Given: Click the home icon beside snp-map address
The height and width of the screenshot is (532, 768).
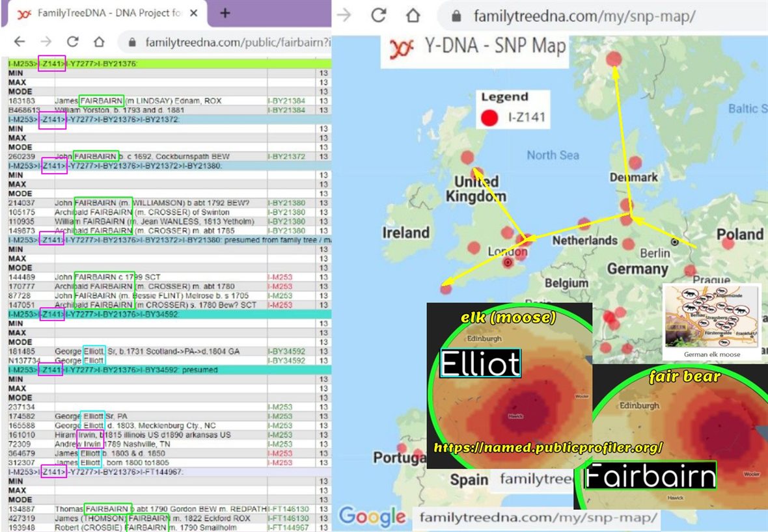Looking at the screenshot, I should [413, 16].
